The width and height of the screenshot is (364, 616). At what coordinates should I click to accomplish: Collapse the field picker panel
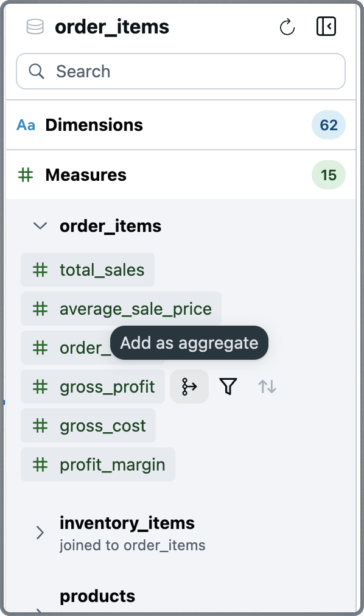[326, 26]
